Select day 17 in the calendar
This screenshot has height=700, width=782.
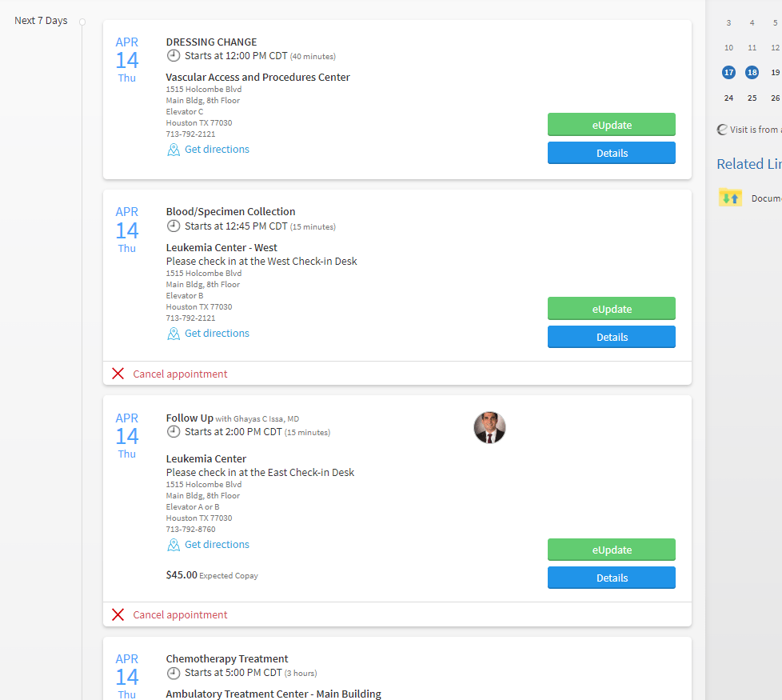point(728,72)
